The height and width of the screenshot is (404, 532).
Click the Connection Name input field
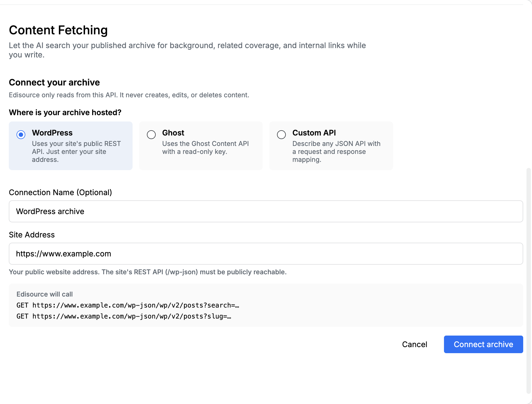(266, 211)
